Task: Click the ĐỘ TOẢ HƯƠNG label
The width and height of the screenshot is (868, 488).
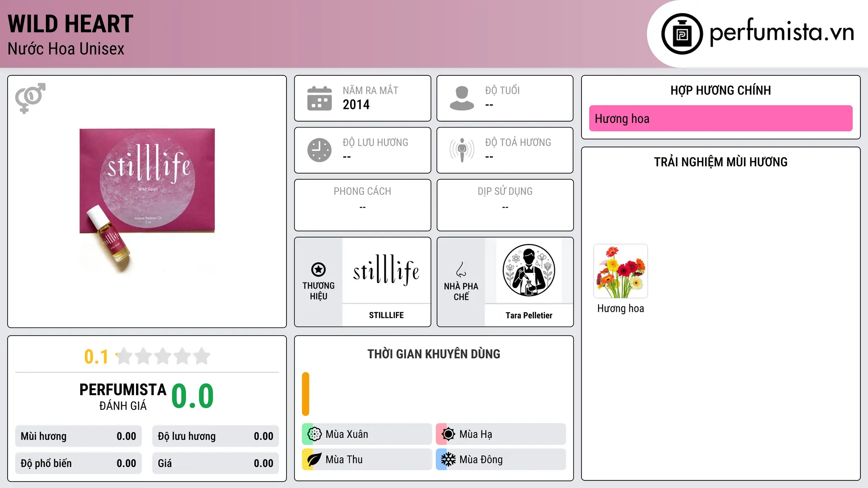Action: click(518, 142)
